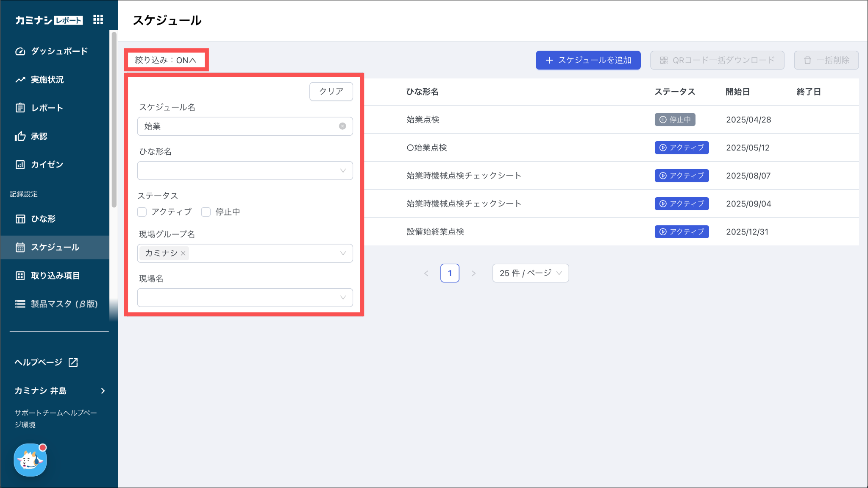Open the ひな形名 dropdown
The height and width of the screenshot is (488, 868).
click(245, 170)
